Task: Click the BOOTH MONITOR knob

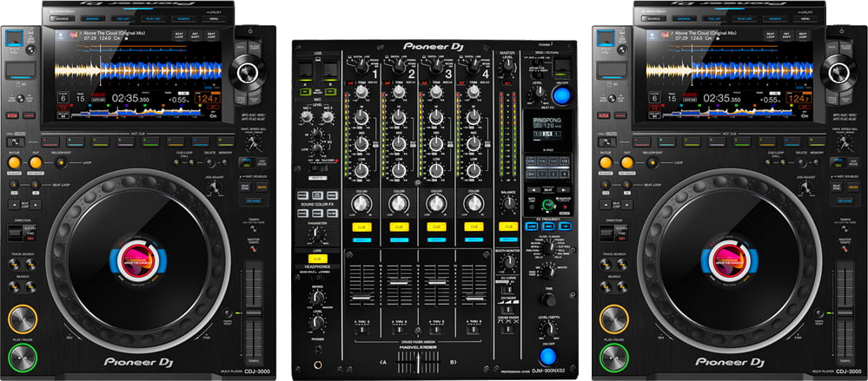Action: (508, 261)
